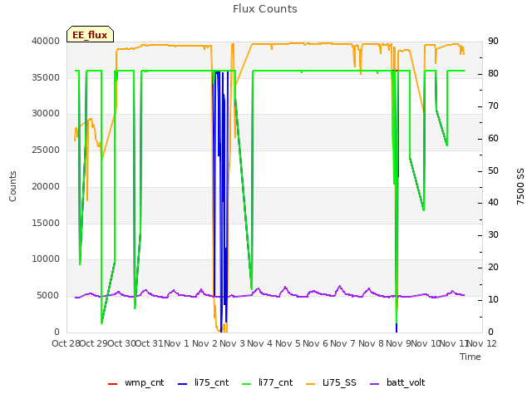Toggle the li77_cnt legend entry
The image size is (532, 399).
pyautogui.click(x=268, y=382)
